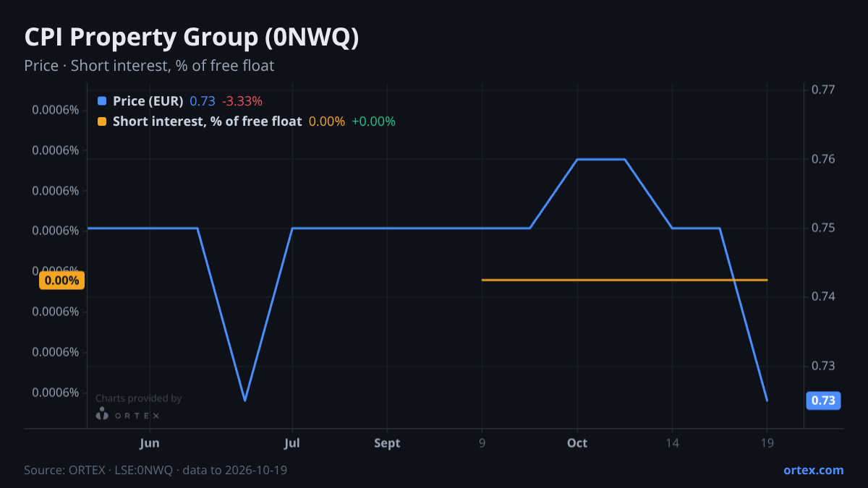Click the 0.75 right axis value
Viewport: 868px width, 488px height.
[823, 228]
